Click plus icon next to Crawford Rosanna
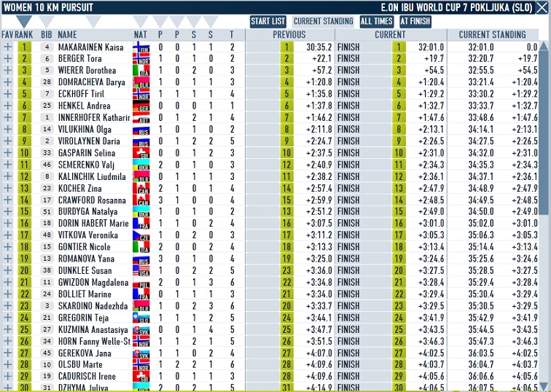 [x=7, y=200]
